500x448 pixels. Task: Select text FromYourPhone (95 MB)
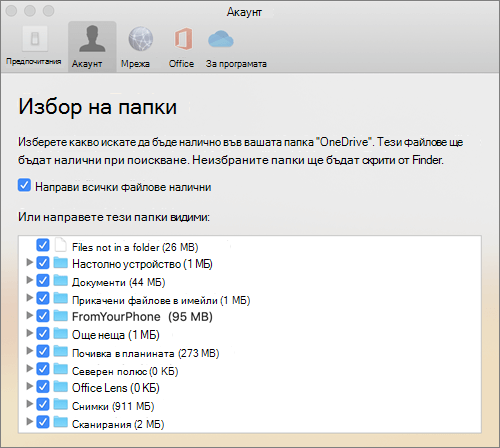142,317
